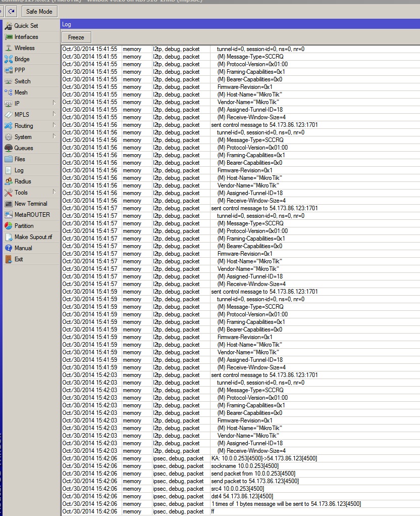
Task: Click the Mesh icon in sidebar
Action: click(x=9, y=92)
